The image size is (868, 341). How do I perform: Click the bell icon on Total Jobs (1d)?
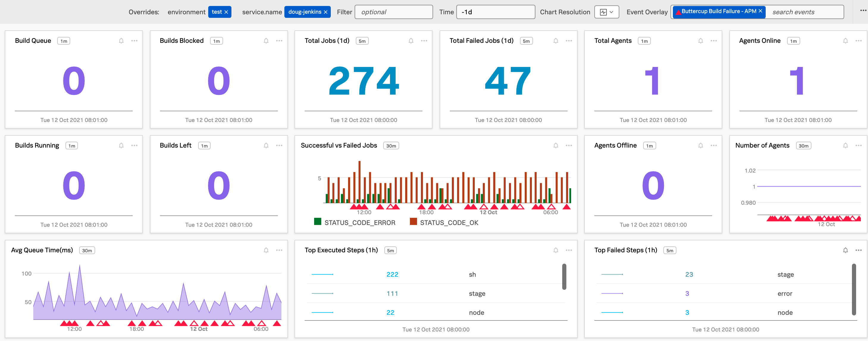[411, 41]
